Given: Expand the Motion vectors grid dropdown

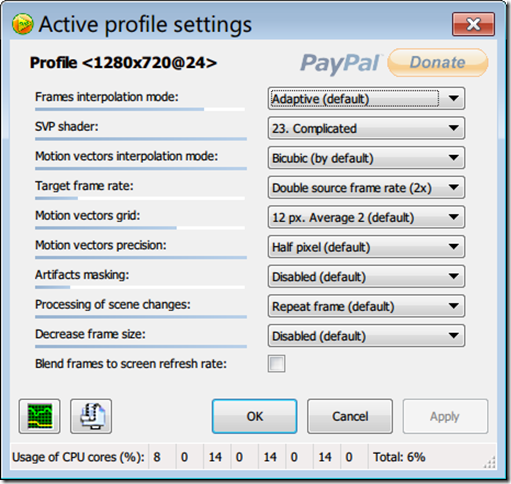Looking at the screenshot, I should (x=366, y=217).
